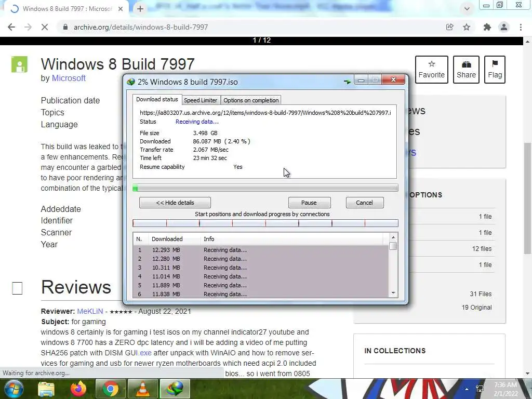Image resolution: width=532 pixels, height=399 pixels.
Task: Click the Info column header
Action: click(x=292, y=239)
